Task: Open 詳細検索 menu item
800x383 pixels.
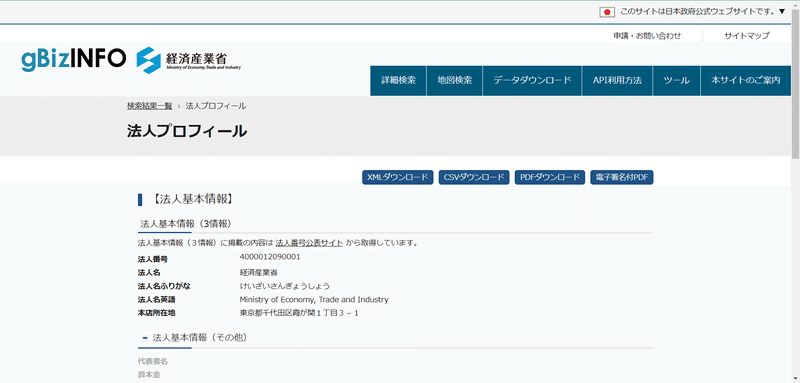Action: pos(398,81)
